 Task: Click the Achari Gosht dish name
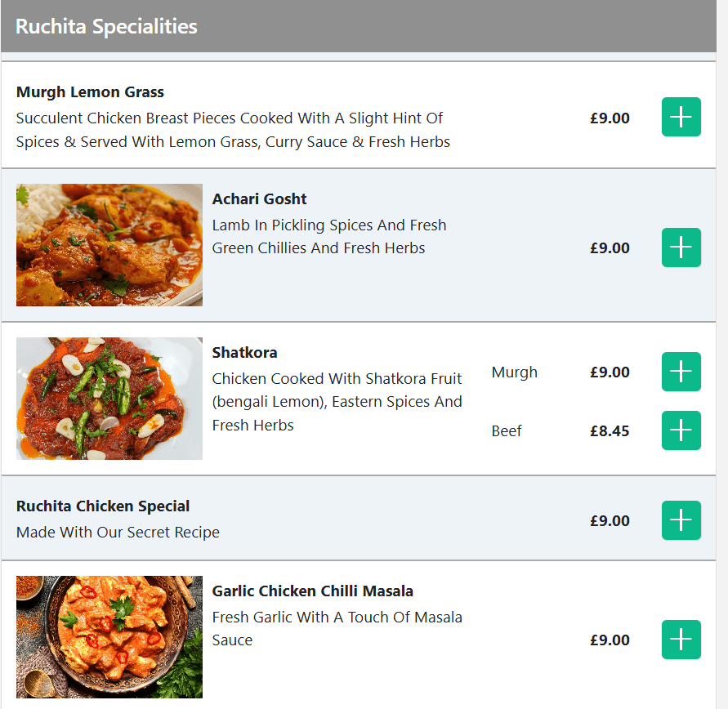pos(259,199)
